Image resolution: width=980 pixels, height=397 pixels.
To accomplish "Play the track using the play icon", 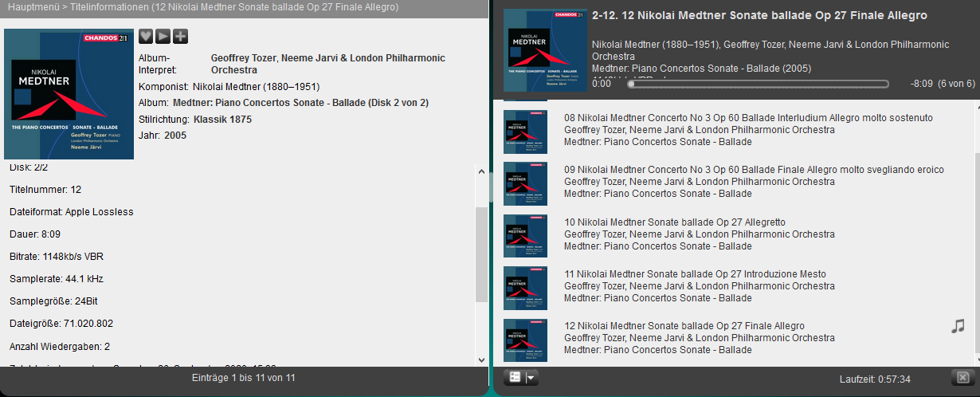I will (x=163, y=36).
